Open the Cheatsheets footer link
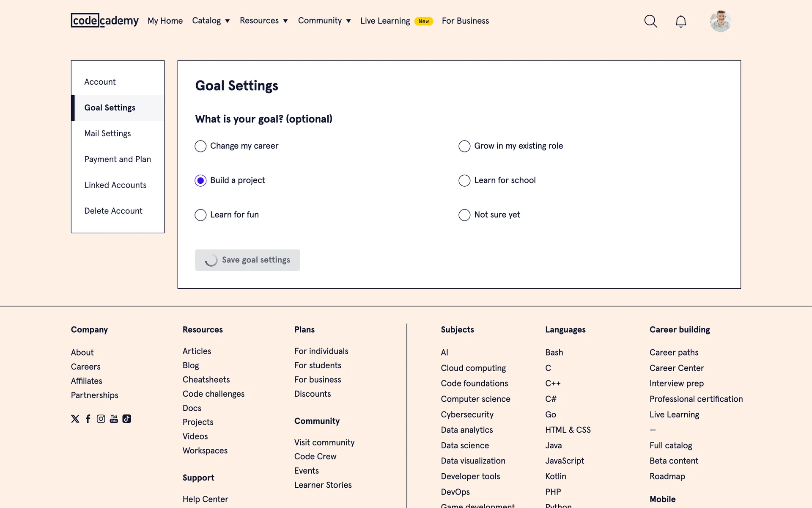 click(x=206, y=380)
